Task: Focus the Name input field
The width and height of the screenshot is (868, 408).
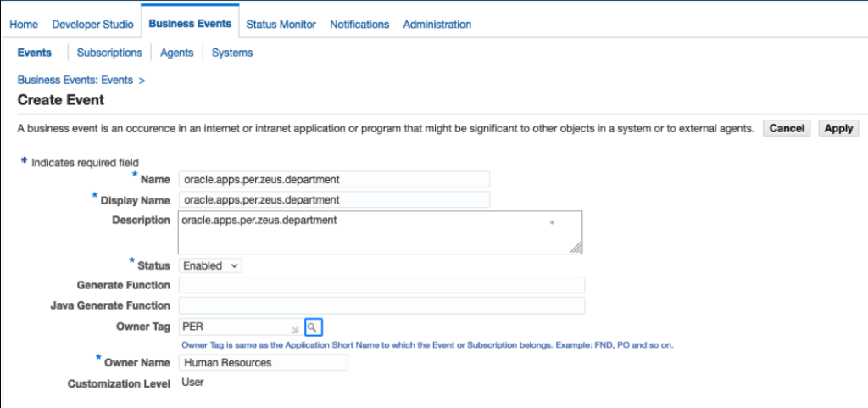Action: pos(334,179)
